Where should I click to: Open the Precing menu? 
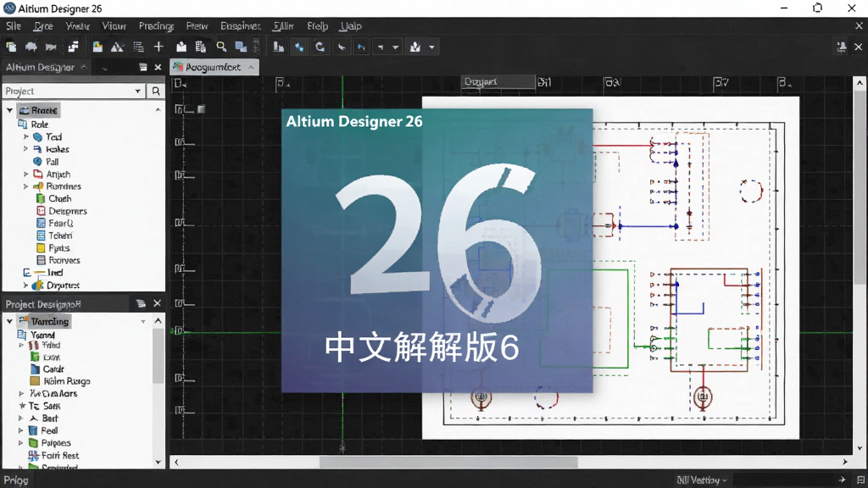156,26
